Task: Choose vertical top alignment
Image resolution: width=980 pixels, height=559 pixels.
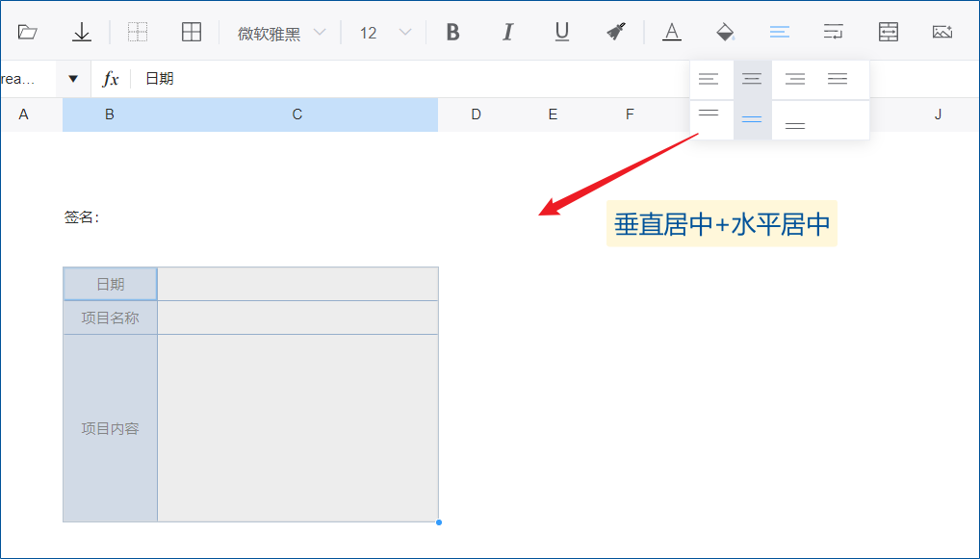Action: click(x=709, y=114)
